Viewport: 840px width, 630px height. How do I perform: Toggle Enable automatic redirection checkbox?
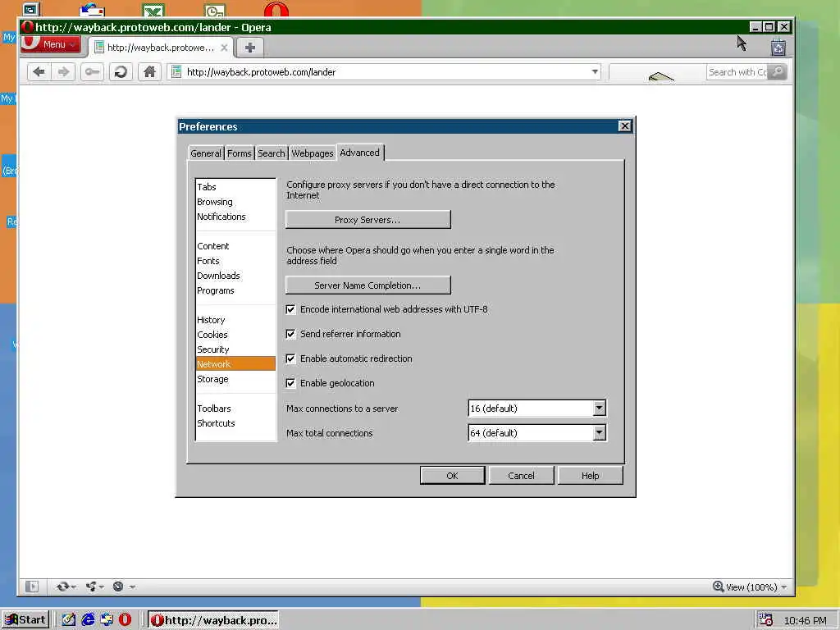point(291,359)
